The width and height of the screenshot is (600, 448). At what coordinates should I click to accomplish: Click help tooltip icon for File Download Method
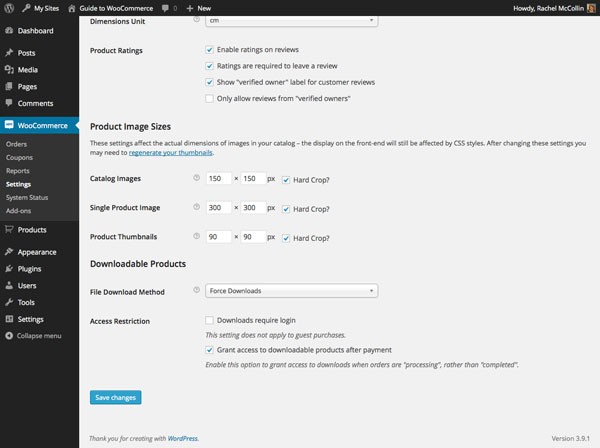196,290
